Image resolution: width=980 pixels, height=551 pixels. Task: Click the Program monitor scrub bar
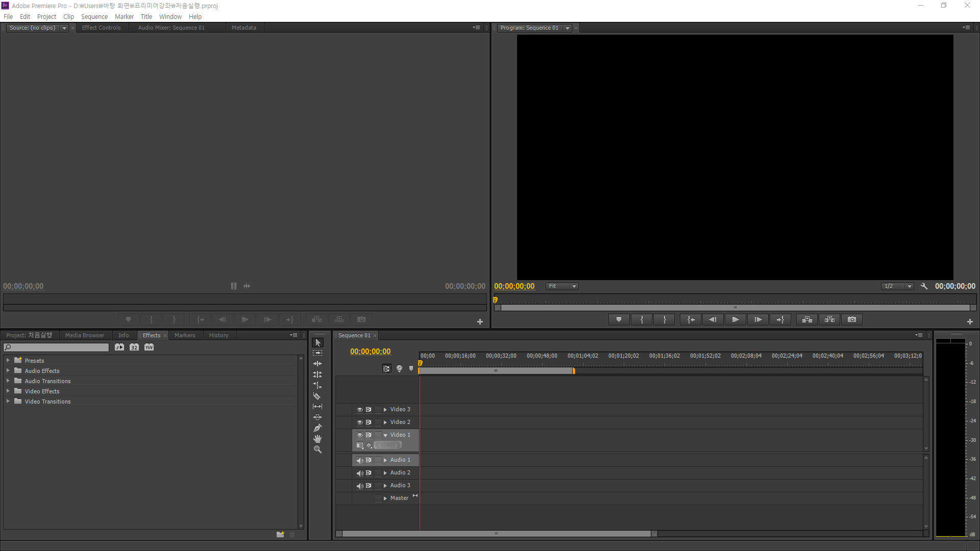point(735,300)
